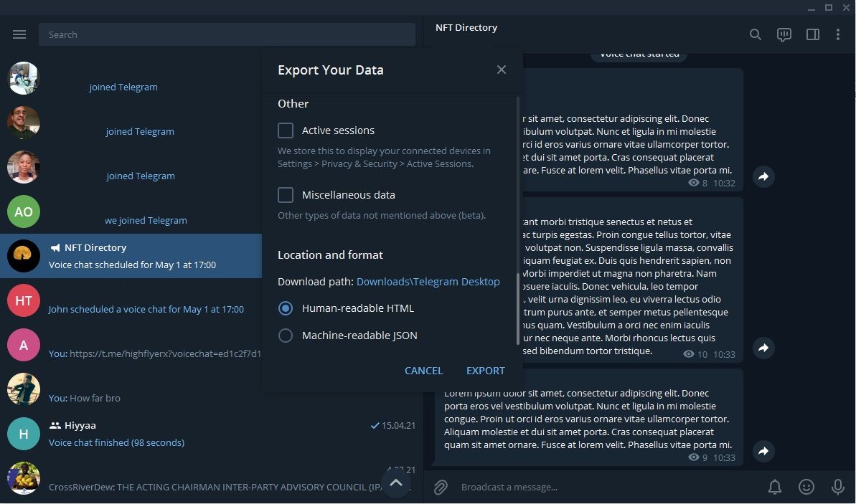Open the emoji picker icon
This screenshot has height=504, width=856.
point(806,487)
